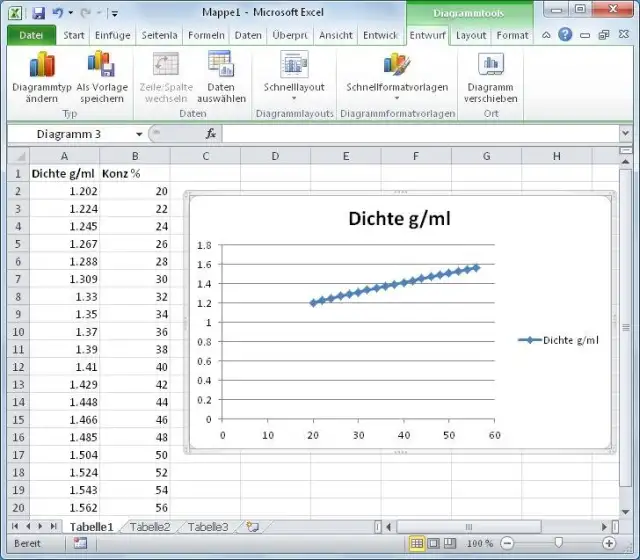Screen dimensions: 640x560
Task: Open Excel help question mark icon
Action: (x=566, y=35)
